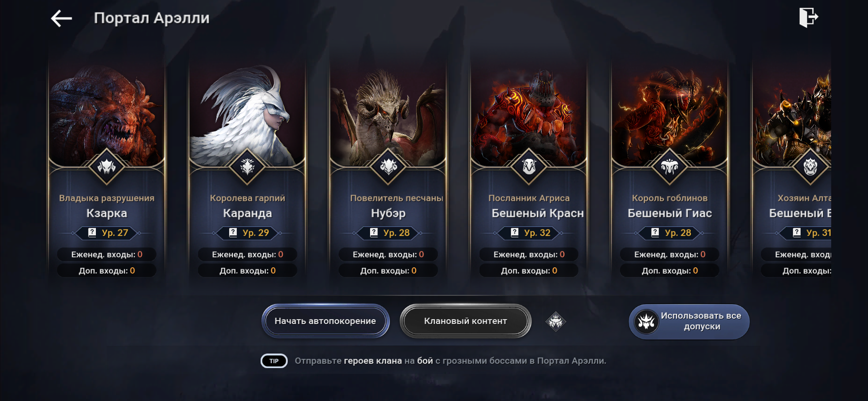Screen dimensions: 868x401
Task: Tap the question mark icon beside Ур. 27
Action: pos(92,232)
